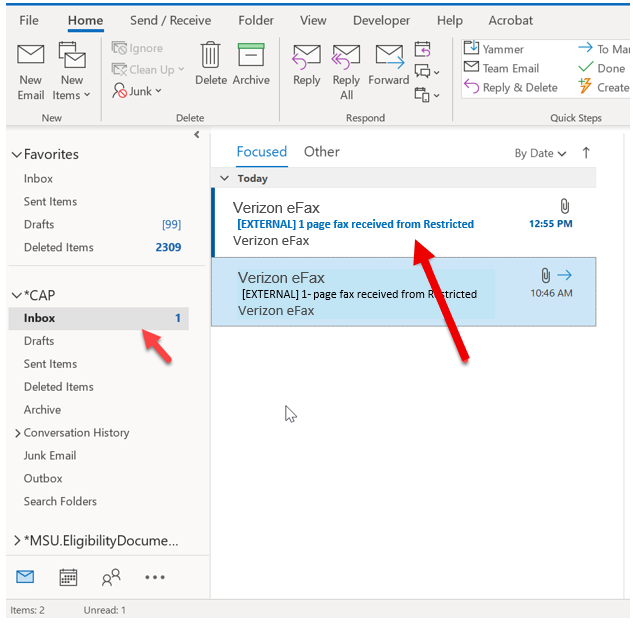This screenshot has width=633, height=630.
Task: Select the Home ribbon tab
Action: 85,20
